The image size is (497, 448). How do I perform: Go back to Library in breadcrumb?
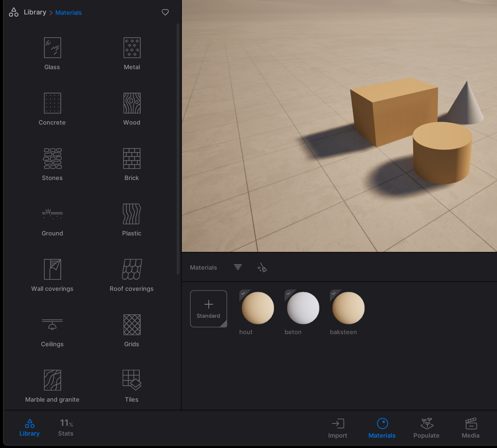tap(35, 12)
